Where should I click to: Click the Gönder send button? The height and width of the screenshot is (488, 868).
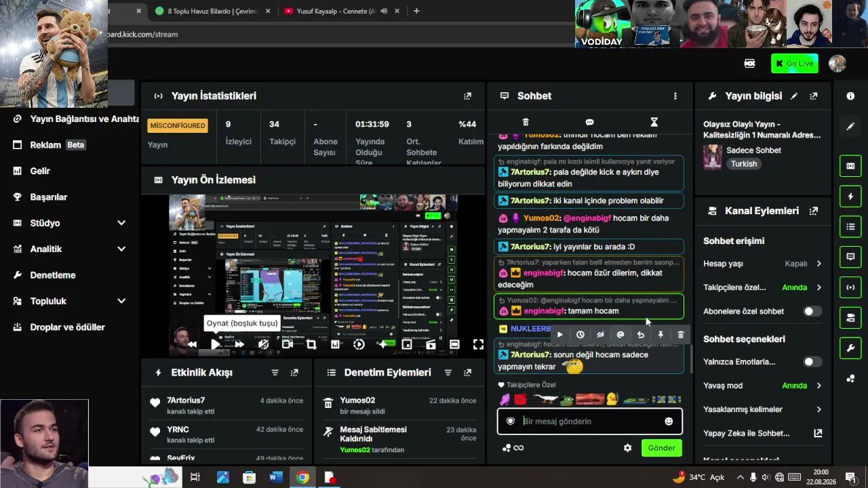point(661,448)
